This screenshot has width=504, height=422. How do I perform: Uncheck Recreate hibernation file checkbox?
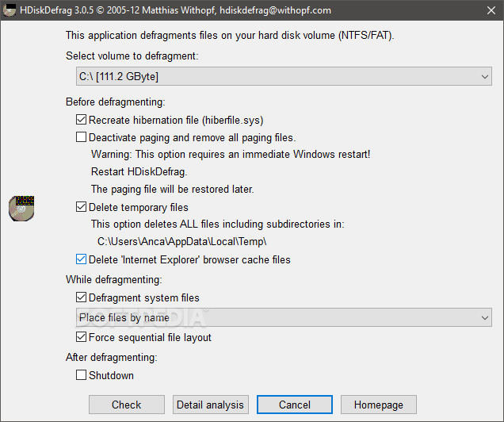[x=81, y=120]
